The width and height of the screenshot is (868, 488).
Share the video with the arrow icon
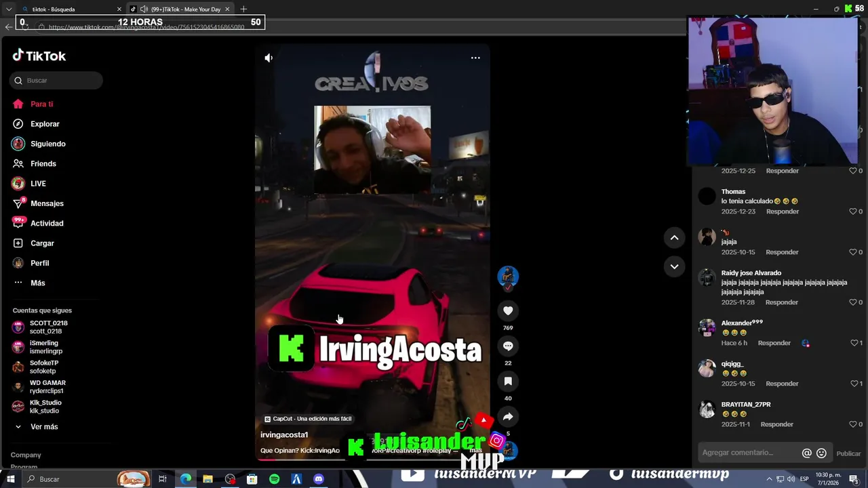click(x=508, y=416)
